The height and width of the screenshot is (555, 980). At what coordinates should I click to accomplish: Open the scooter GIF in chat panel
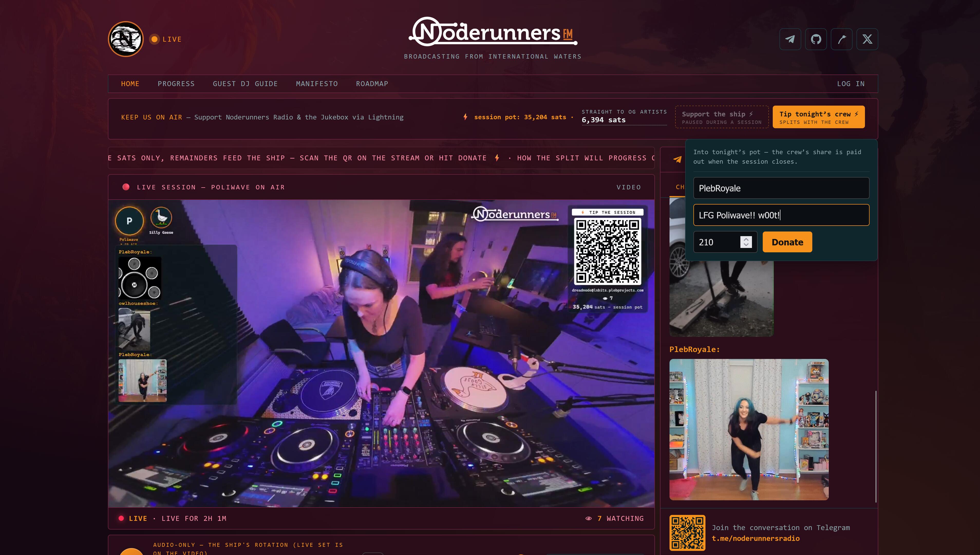point(721,299)
